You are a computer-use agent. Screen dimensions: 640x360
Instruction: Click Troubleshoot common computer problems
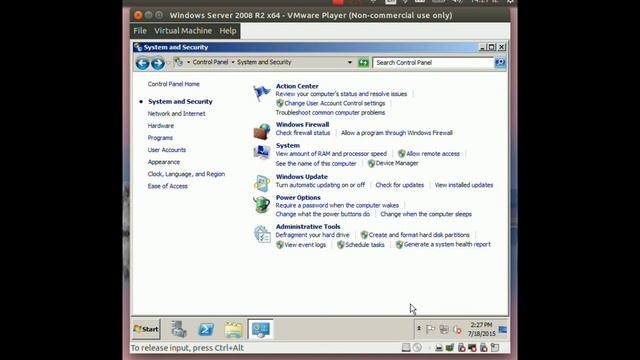click(x=330, y=113)
